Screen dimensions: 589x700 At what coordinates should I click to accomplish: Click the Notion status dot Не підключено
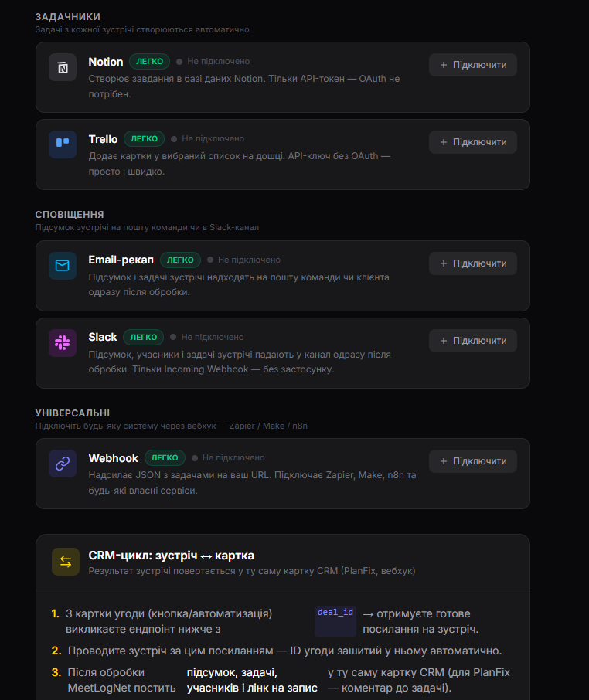click(x=179, y=62)
